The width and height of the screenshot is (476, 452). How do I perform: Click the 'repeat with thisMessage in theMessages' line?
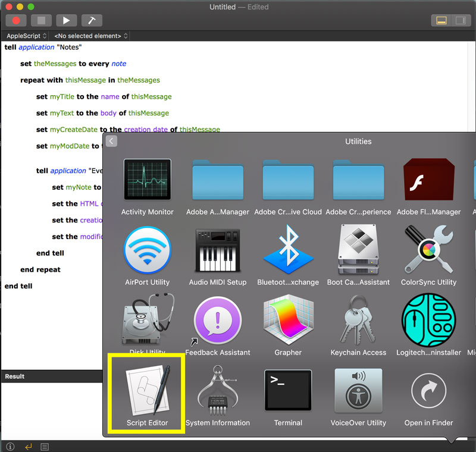point(90,80)
